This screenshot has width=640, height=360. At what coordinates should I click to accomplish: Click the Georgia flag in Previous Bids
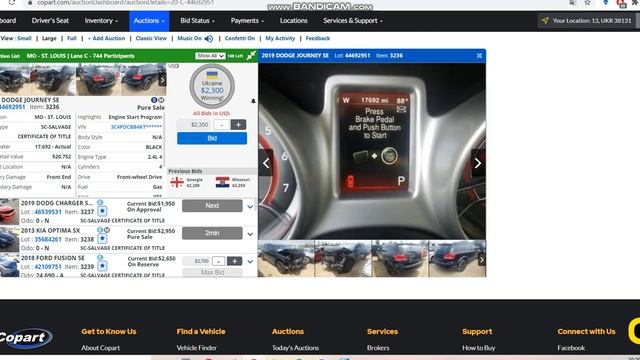coord(177,182)
